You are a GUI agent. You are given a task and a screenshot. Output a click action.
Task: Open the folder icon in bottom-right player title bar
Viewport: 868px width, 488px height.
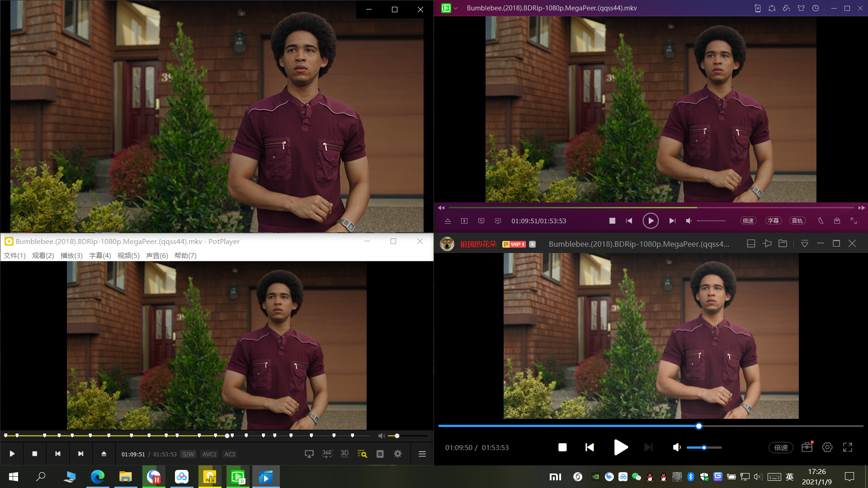click(783, 244)
